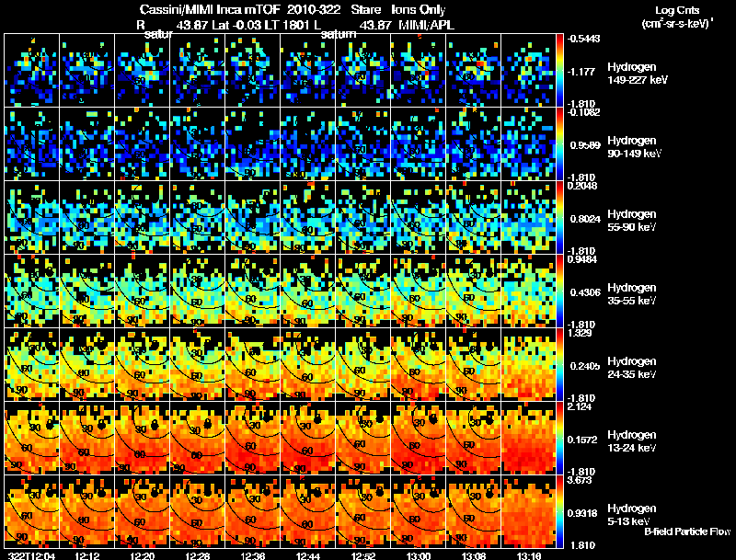
Task: Click the '-1.177' colorbar midpoint value
Action: click(x=581, y=72)
